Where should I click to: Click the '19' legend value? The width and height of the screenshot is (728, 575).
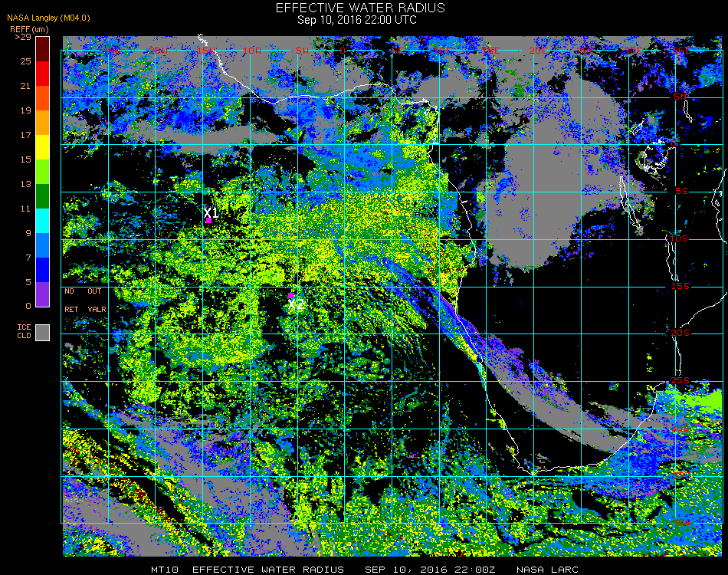point(25,110)
